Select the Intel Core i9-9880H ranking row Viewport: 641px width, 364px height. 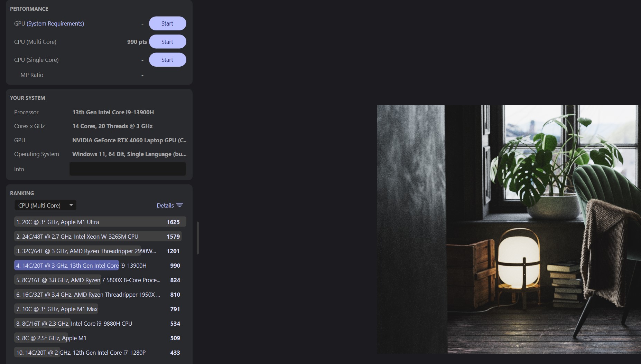tap(100, 324)
